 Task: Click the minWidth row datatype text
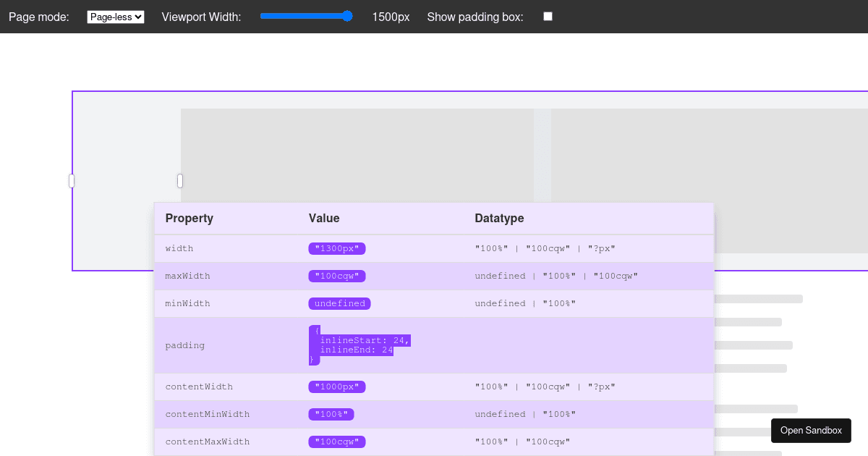(x=526, y=303)
